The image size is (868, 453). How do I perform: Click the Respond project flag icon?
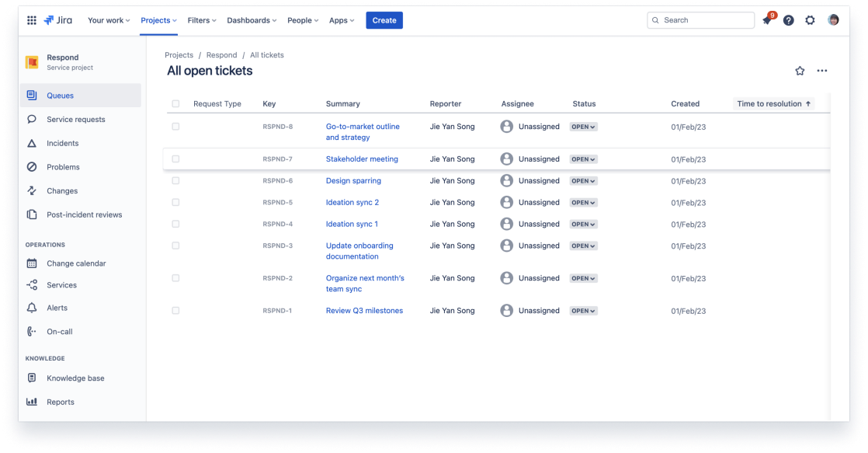(x=32, y=62)
